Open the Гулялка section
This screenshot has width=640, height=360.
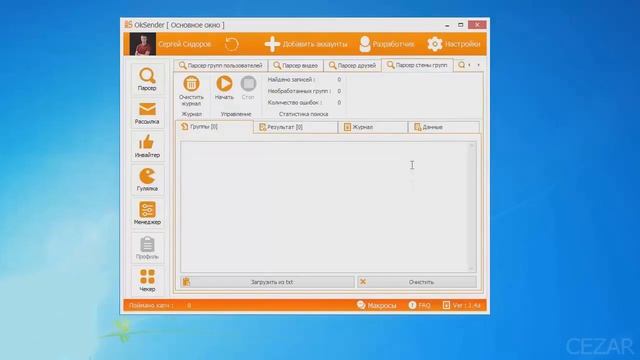[147, 180]
